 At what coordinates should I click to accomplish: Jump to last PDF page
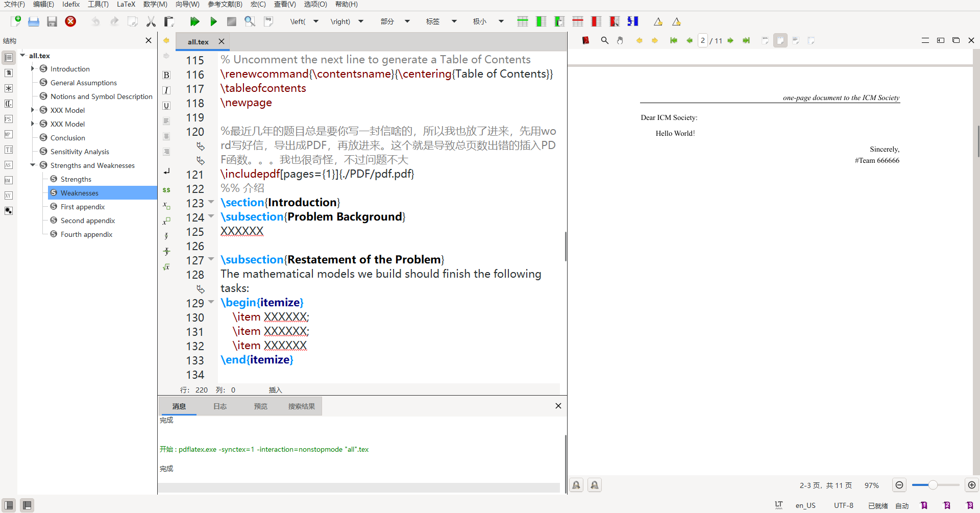746,40
